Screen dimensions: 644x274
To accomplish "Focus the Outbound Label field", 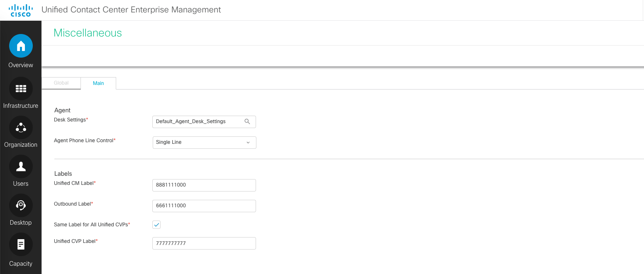I will 204,206.
